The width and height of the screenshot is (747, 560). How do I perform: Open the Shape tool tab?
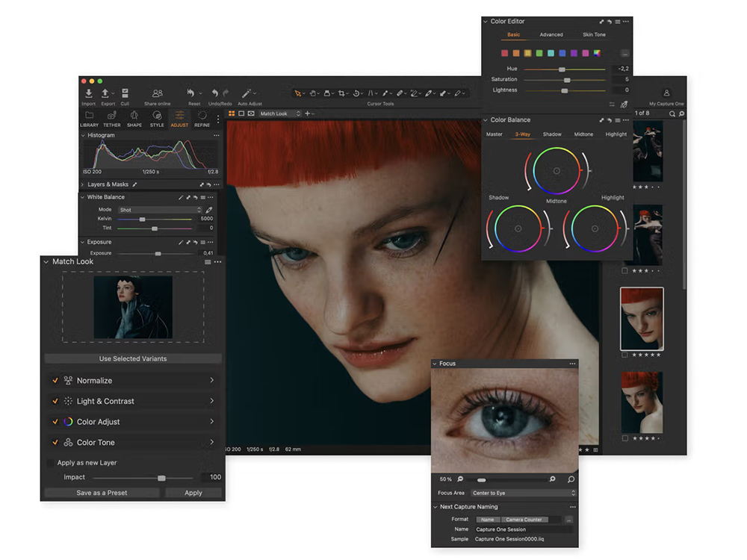click(134, 116)
